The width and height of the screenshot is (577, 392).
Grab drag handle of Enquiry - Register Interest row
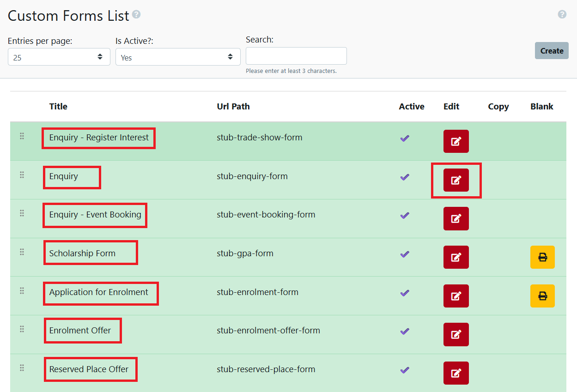coord(22,136)
